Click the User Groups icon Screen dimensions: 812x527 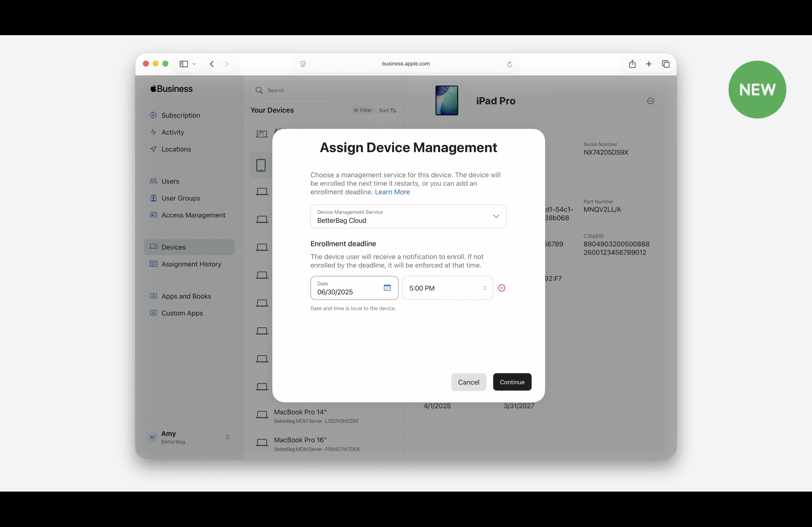(154, 198)
